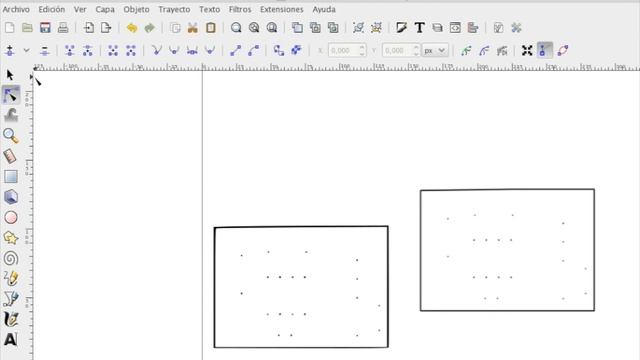
Task: Make selected nodes cusp (corner)
Action: click(156, 51)
